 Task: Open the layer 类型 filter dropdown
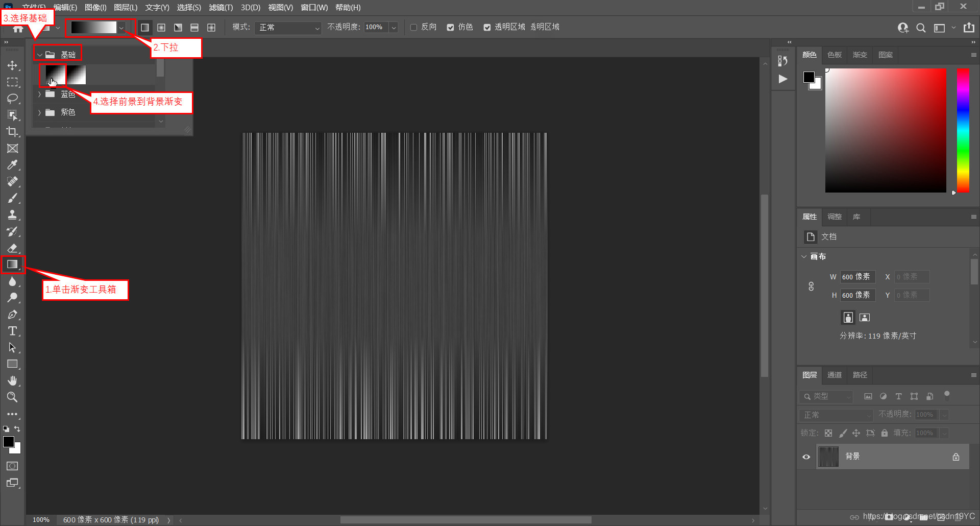coord(826,396)
